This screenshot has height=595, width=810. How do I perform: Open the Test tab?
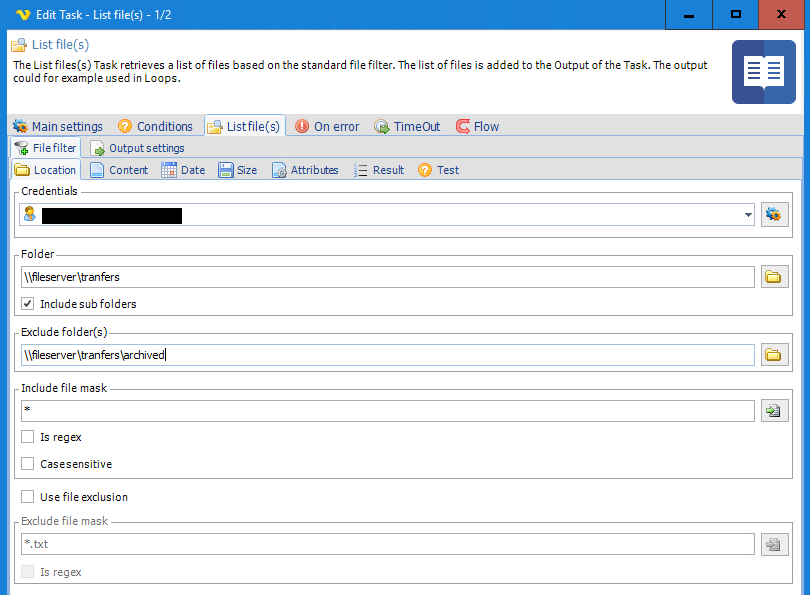tap(439, 170)
